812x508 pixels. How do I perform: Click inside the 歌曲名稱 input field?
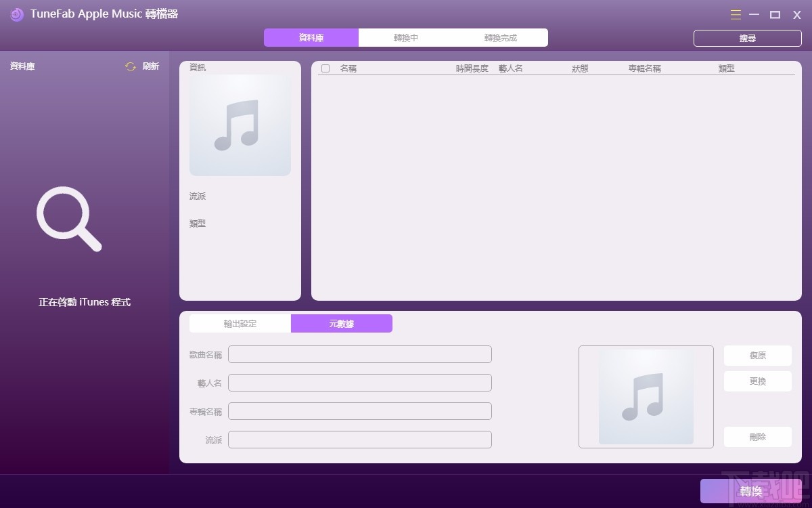coord(359,354)
